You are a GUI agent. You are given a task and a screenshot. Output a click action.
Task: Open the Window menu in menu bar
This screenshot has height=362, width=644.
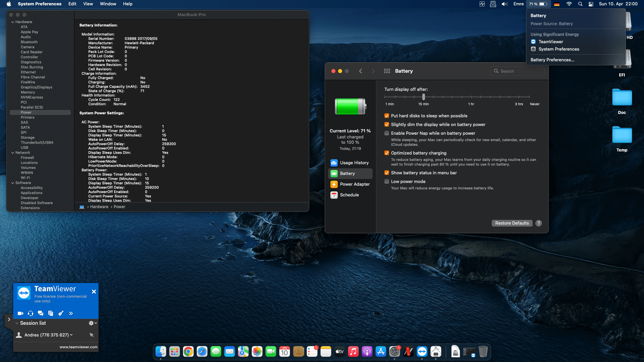[108, 4]
